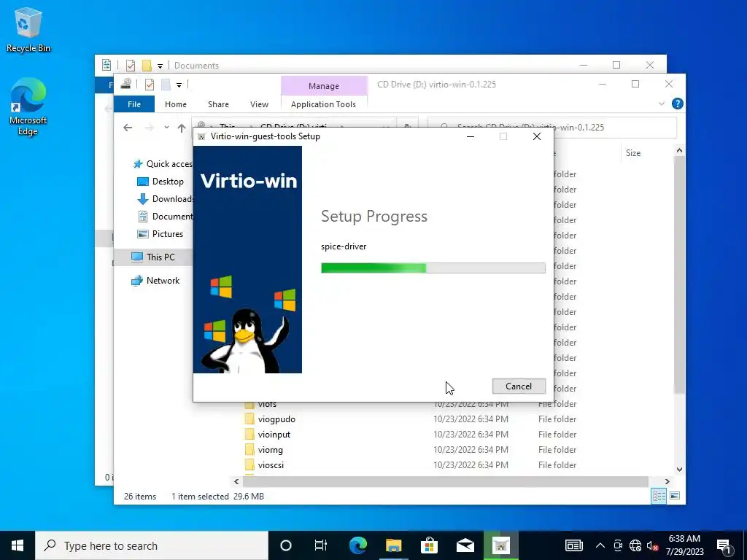
Task: Open the View ribbon tab
Action: pos(259,104)
